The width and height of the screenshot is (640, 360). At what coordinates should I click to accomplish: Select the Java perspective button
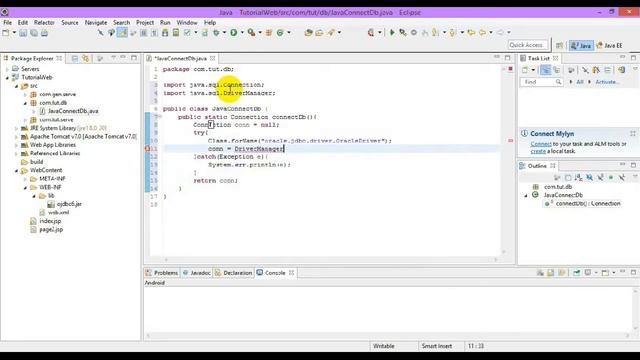[x=581, y=45]
